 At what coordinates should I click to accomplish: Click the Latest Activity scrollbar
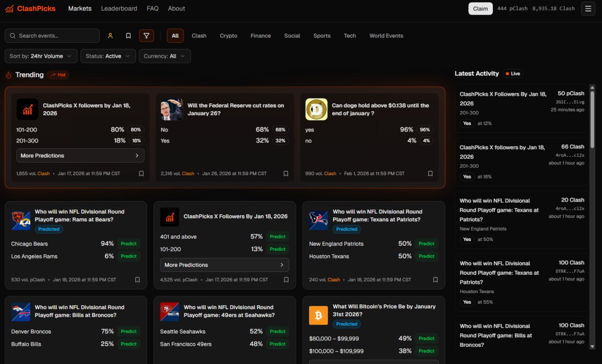tap(592, 117)
